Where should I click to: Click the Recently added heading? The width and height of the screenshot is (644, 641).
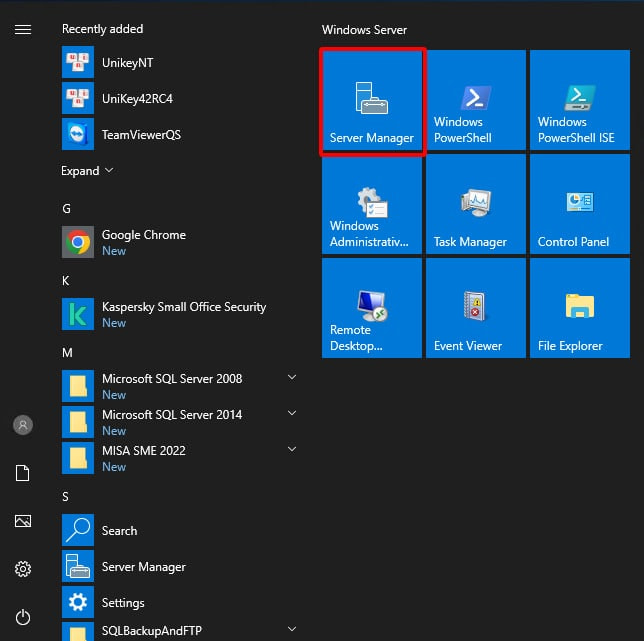click(103, 29)
